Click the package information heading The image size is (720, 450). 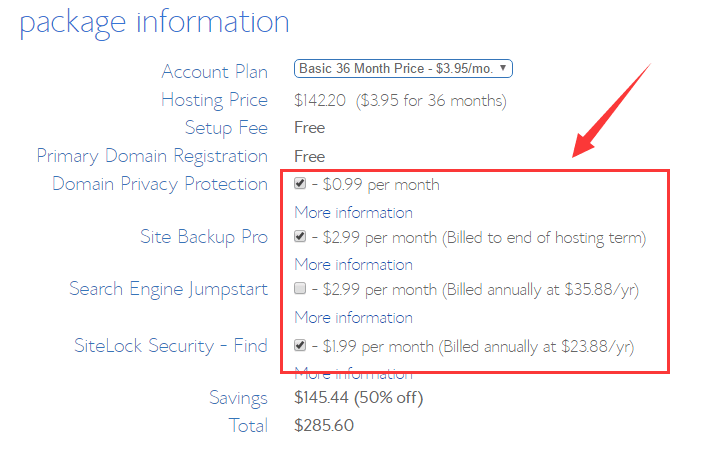(x=154, y=22)
